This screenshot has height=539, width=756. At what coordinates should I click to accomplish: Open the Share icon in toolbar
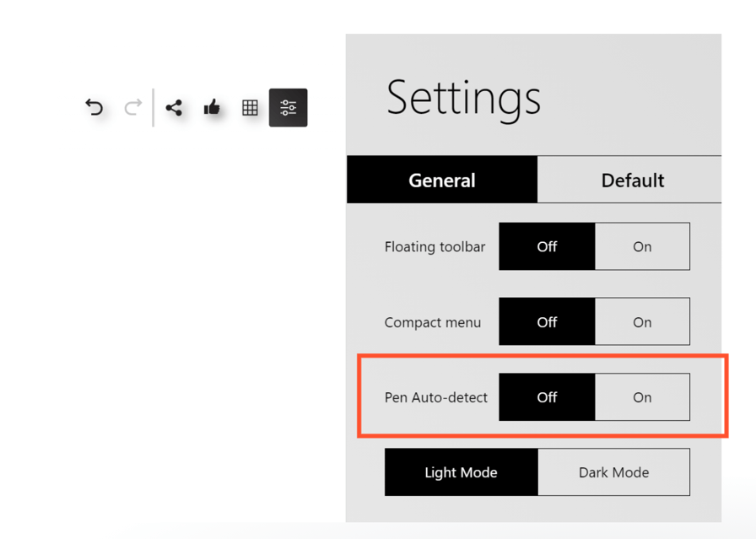pos(174,107)
